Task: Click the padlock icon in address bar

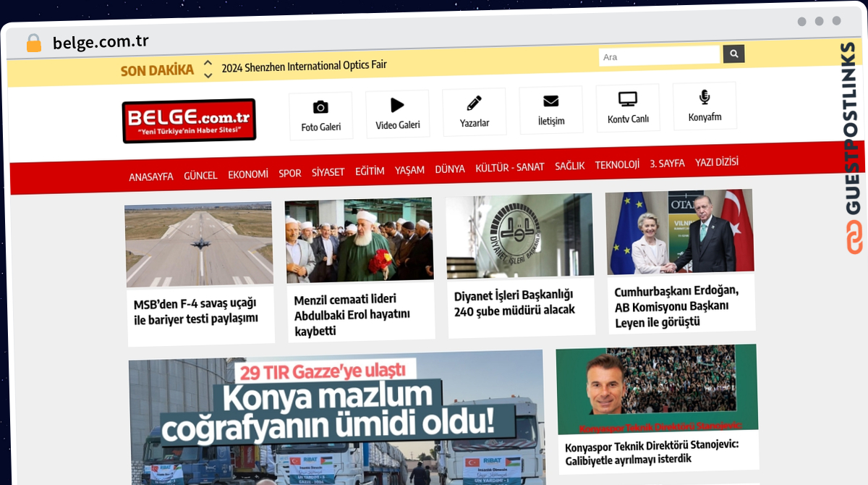Action: pos(34,43)
